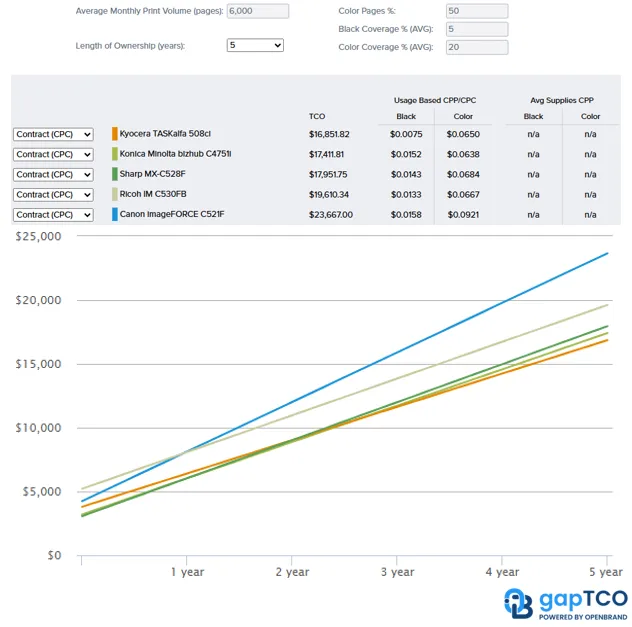
Task: Click the Average Monthly Print Volume field
Action: [x=258, y=11]
